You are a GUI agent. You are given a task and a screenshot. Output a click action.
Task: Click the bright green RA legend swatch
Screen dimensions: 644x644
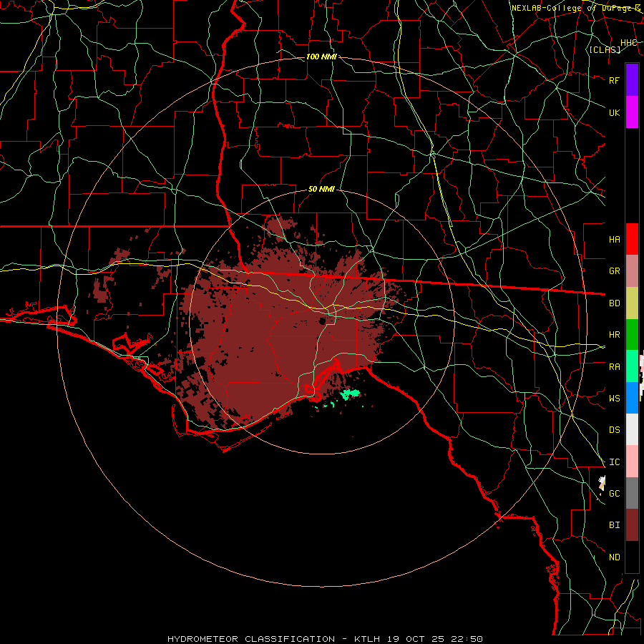632,366
